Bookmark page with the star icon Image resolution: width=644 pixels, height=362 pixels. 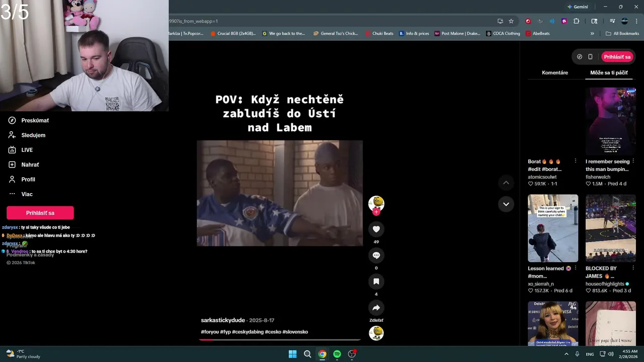511,21
